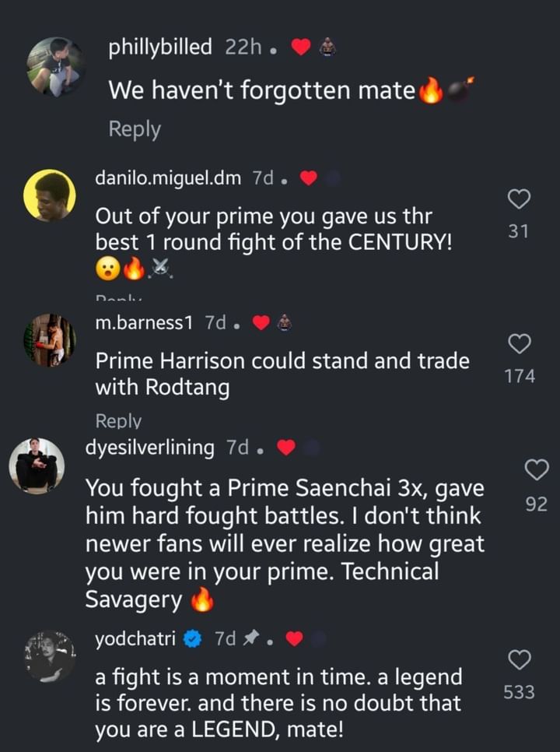Tap the 174 like count
The image size is (560, 752).
click(x=520, y=376)
